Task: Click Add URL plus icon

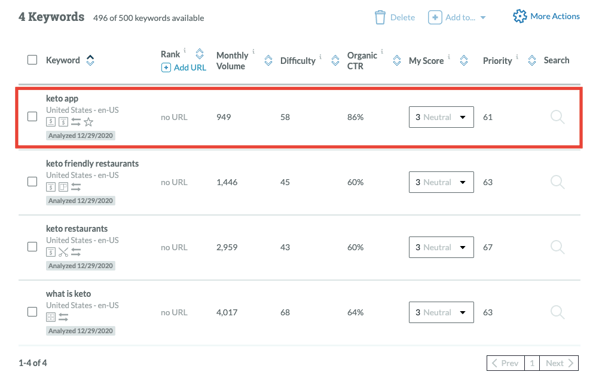Action: coord(165,68)
